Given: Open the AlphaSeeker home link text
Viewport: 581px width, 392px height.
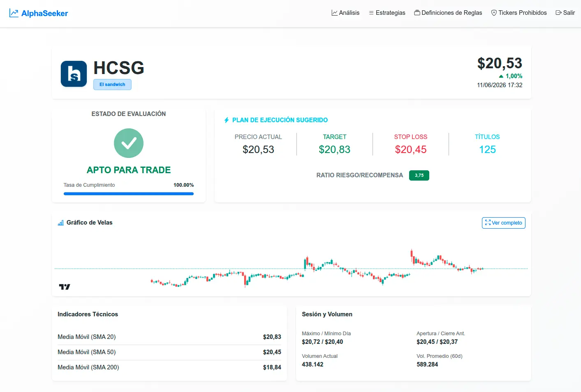Looking at the screenshot, I should click(44, 13).
